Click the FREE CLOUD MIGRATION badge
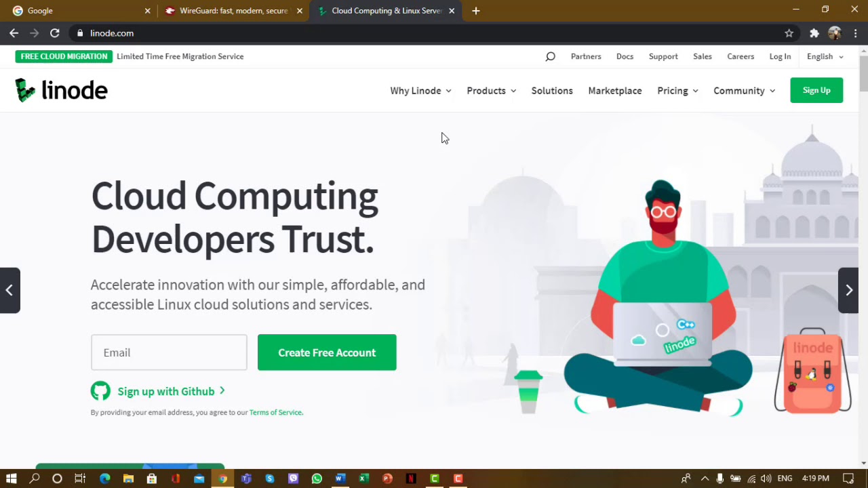The width and height of the screenshot is (868, 488). [64, 56]
